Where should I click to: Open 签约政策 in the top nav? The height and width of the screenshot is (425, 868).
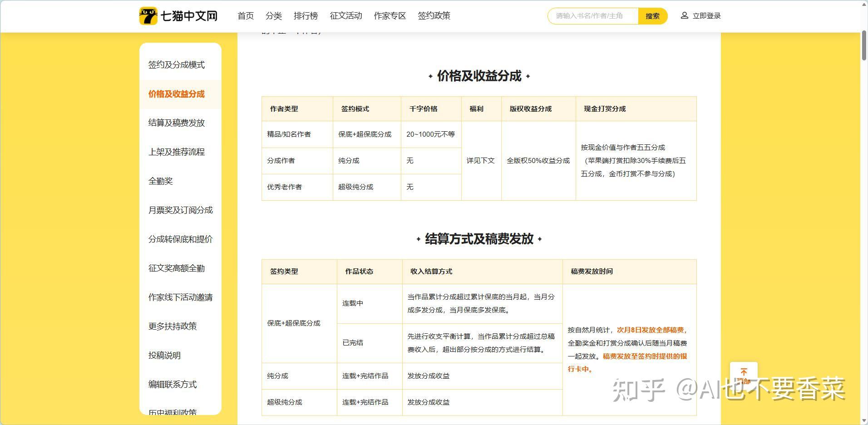tap(434, 16)
